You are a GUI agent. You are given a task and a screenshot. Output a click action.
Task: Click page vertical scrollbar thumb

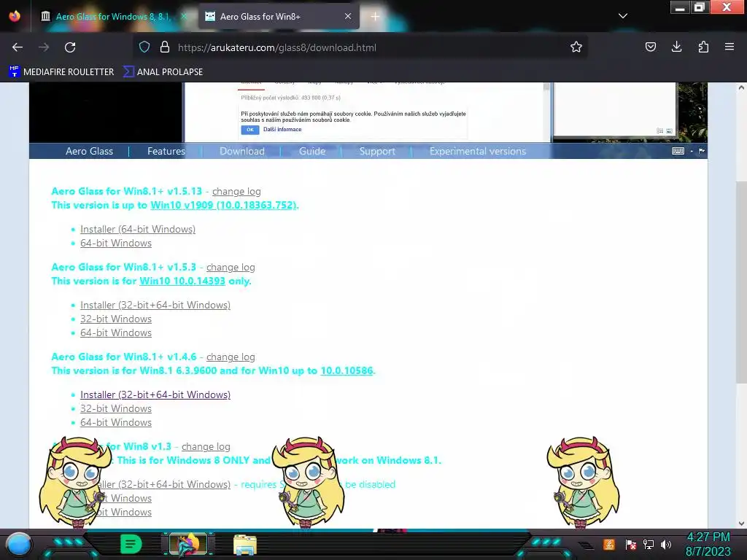741,281
